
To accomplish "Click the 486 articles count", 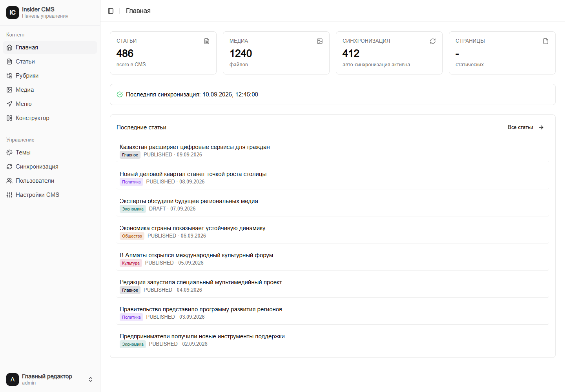I will pos(125,53).
